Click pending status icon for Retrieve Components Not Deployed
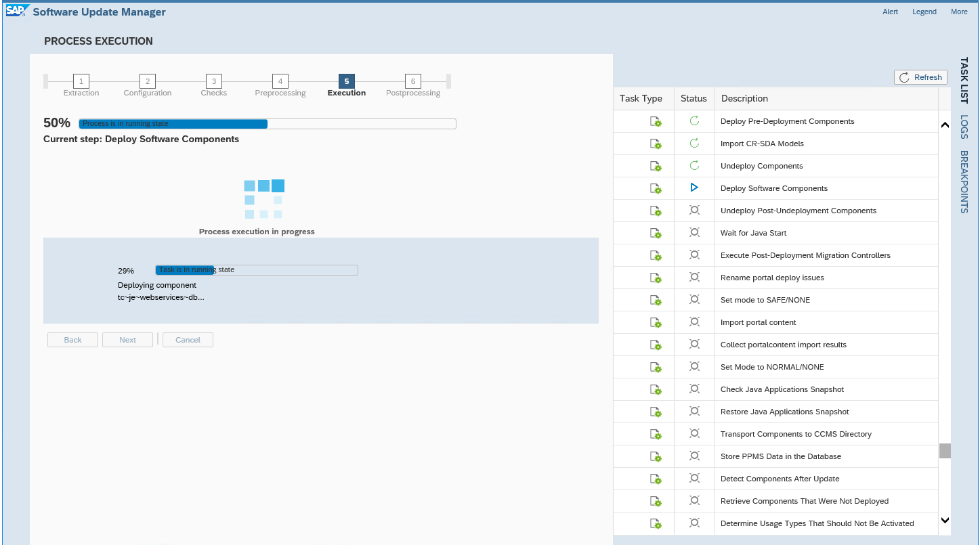The width and height of the screenshot is (980, 545). (694, 500)
